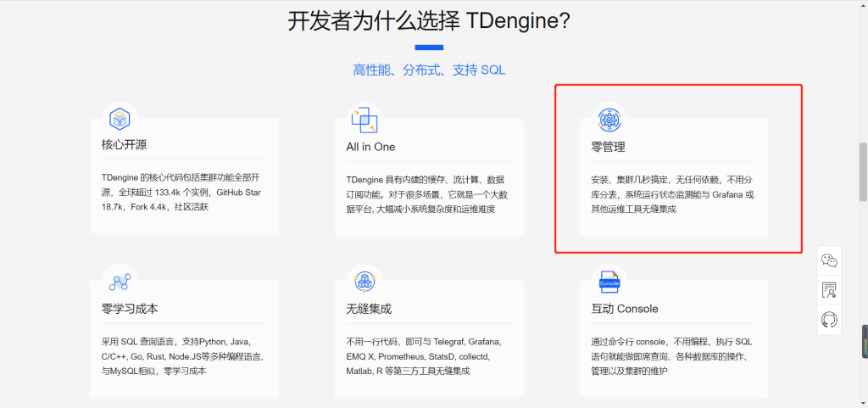Screen dimensions: 868x408
Task: Click the page vertical scrollbar thumb
Action: (x=863, y=171)
